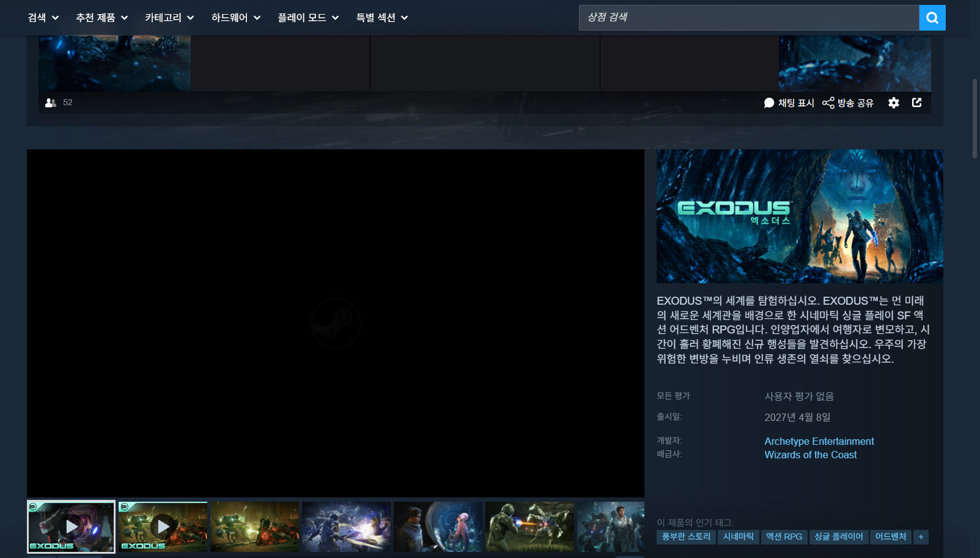Viewport: 980px width, 558px height.
Task: Pop out the broadcast in new window
Action: click(917, 103)
